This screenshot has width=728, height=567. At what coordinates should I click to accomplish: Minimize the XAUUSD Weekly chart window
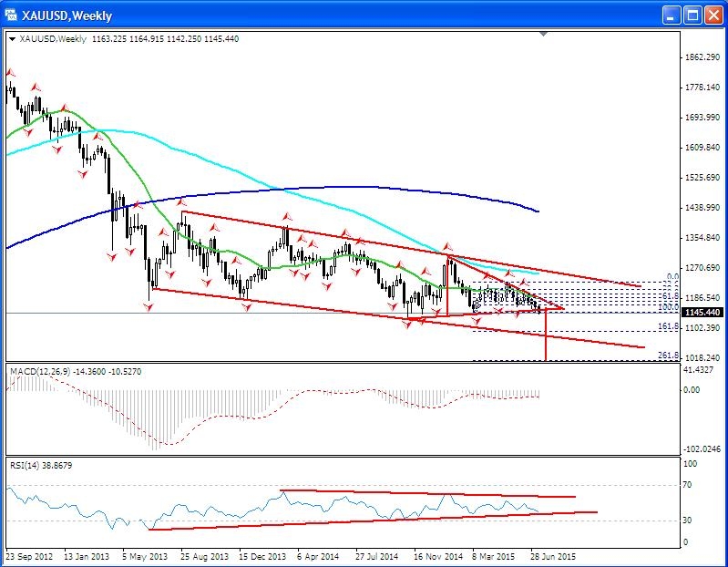[x=669, y=14]
